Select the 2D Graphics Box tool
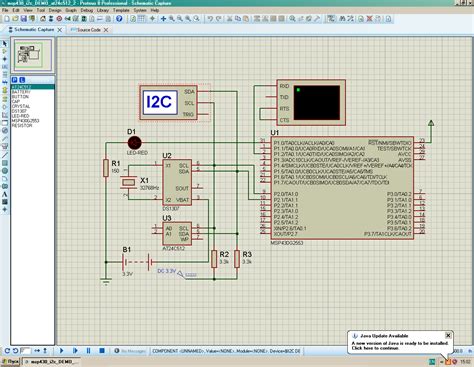This screenshot has width=474, height=367. pos(5,163)
